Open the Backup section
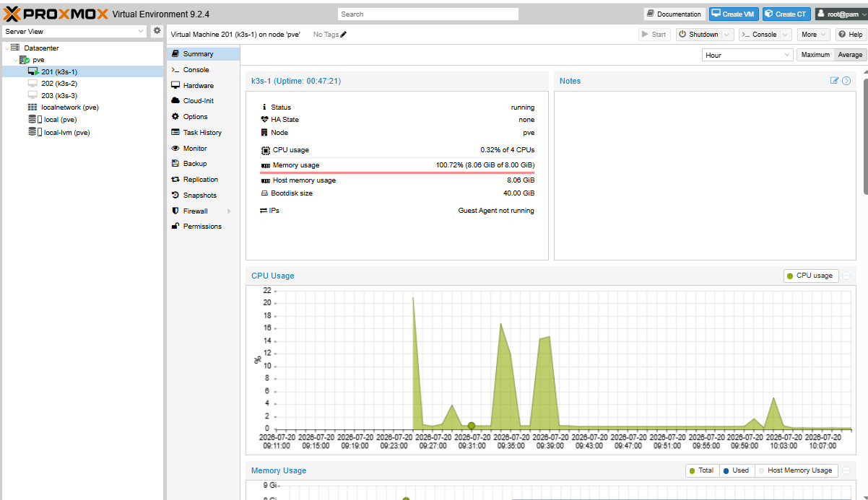868x500 pixels. [x=203, y=164]
